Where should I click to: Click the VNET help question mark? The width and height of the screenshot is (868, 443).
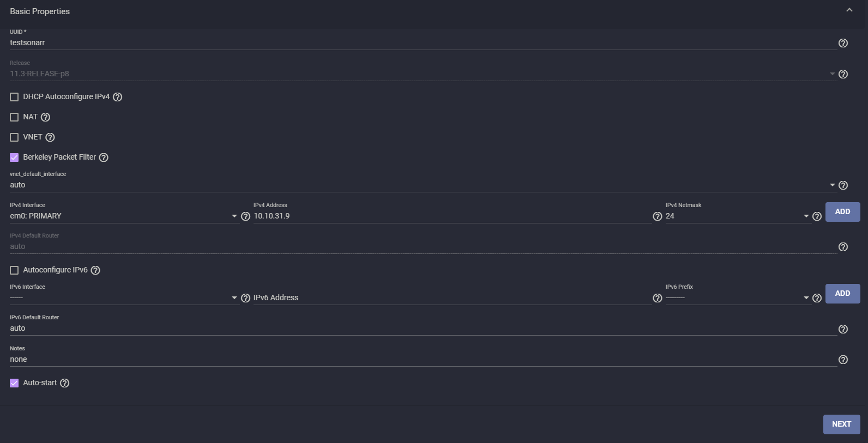click(50, 137)
